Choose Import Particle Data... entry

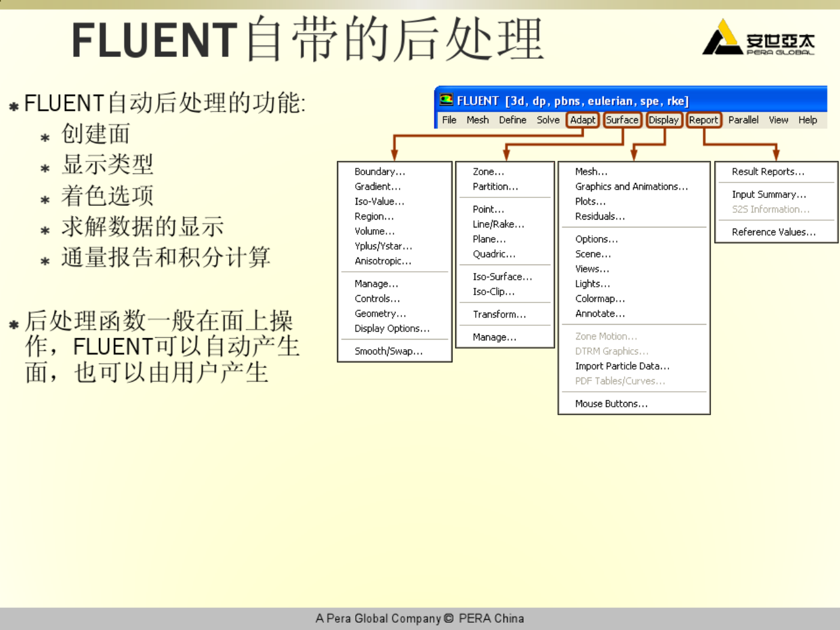622,366
